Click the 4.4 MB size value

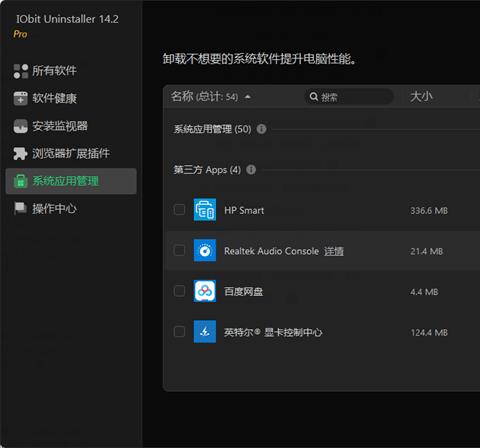tap(424, 292)
